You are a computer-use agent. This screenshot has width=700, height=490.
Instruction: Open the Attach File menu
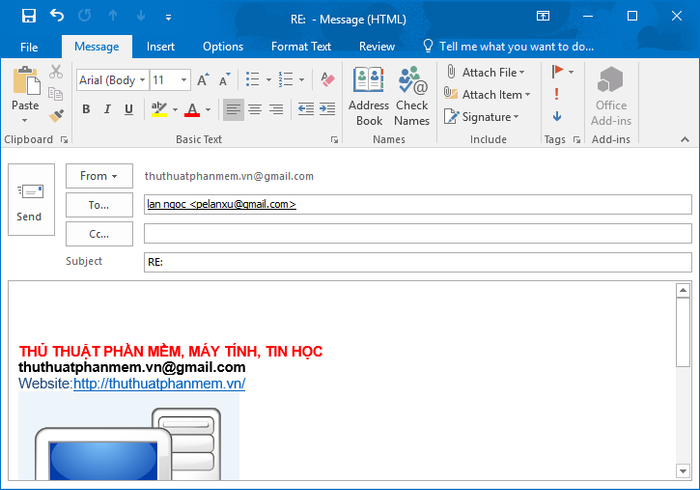(x=485, y=72)
